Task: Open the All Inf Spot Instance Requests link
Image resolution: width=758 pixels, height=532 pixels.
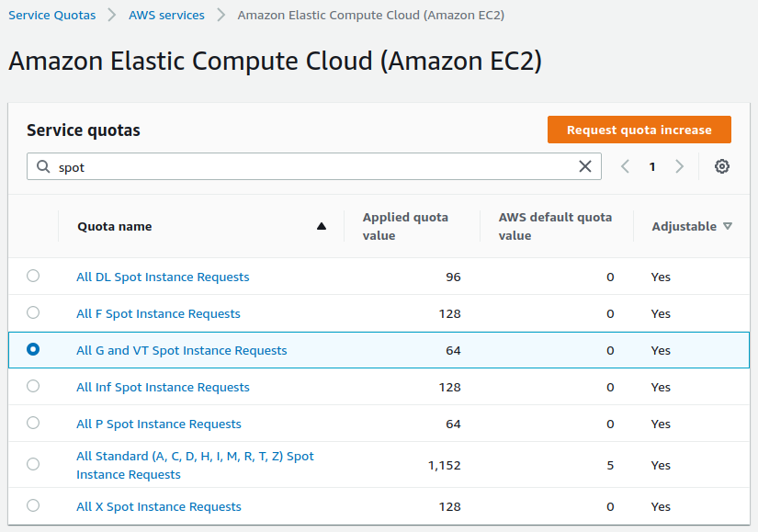Action: 163,388
